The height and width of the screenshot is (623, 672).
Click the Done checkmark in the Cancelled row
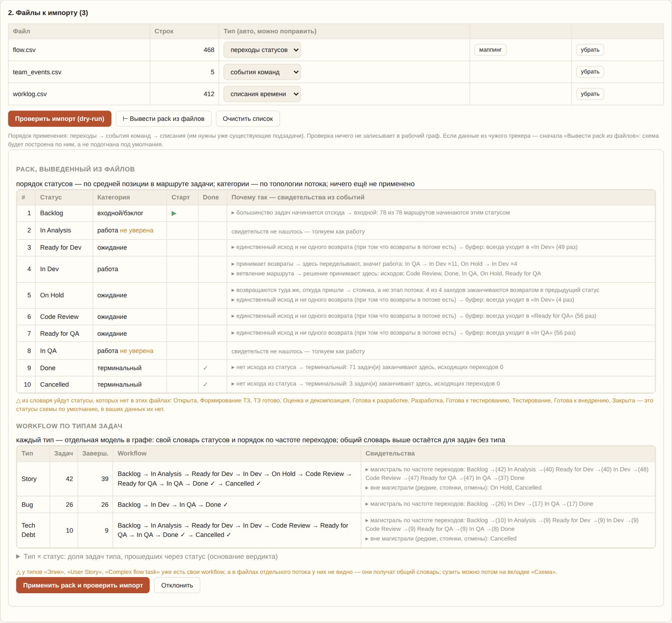click(x=205, y=385)
